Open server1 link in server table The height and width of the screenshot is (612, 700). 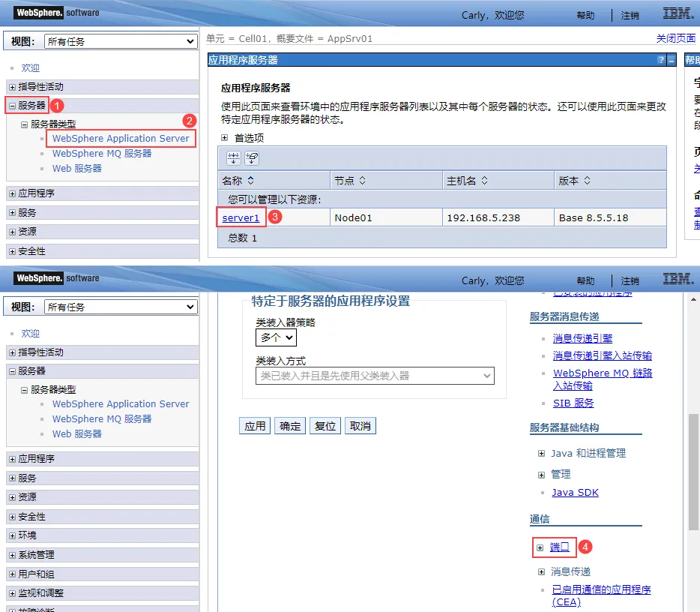click(241, 218)
